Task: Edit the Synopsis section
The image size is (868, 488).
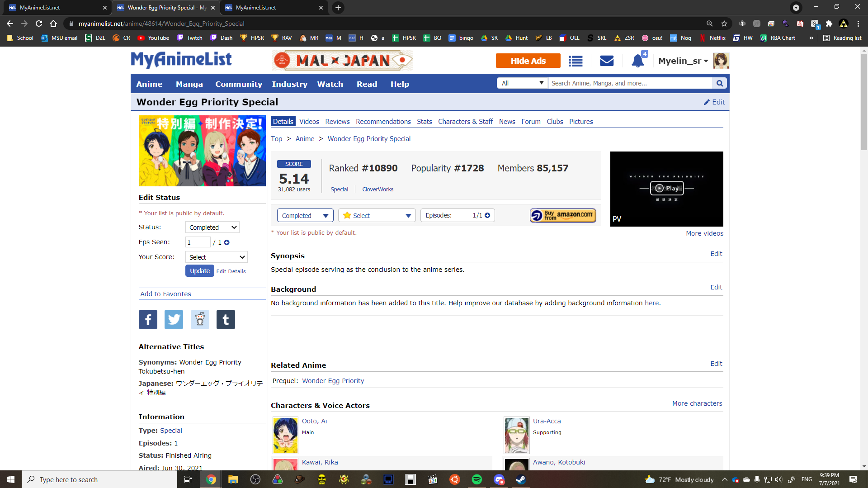Action: point(716,254)
